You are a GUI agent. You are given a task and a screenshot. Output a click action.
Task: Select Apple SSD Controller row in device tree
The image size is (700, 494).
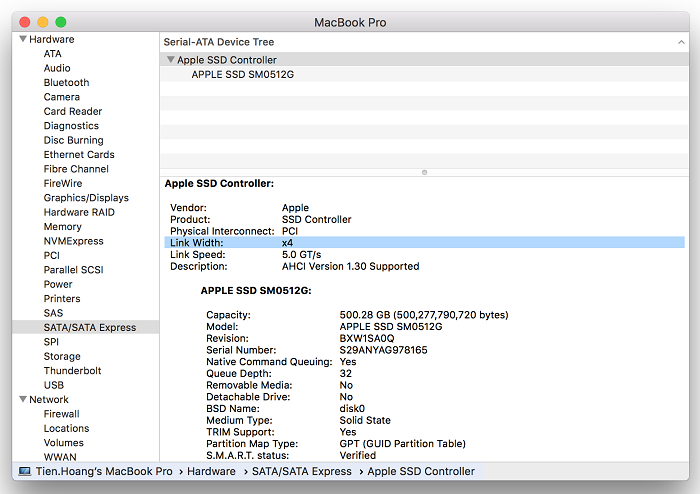[x=424, y=60]
